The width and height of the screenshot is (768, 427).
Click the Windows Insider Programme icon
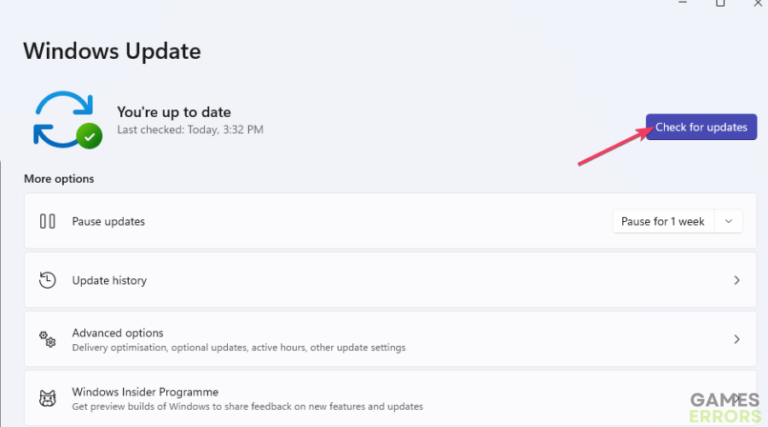[47, 398]
